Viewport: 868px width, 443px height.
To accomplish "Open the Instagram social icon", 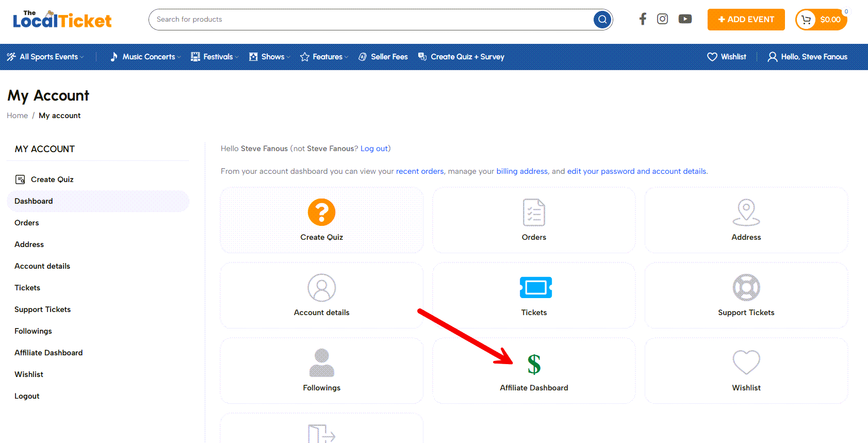I will click(x=662, y=19).
